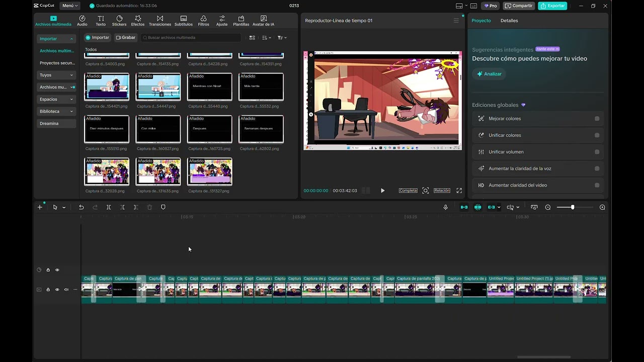Open the linkage options dropdown arrow

pyautogui.click(x=499, y=208)
